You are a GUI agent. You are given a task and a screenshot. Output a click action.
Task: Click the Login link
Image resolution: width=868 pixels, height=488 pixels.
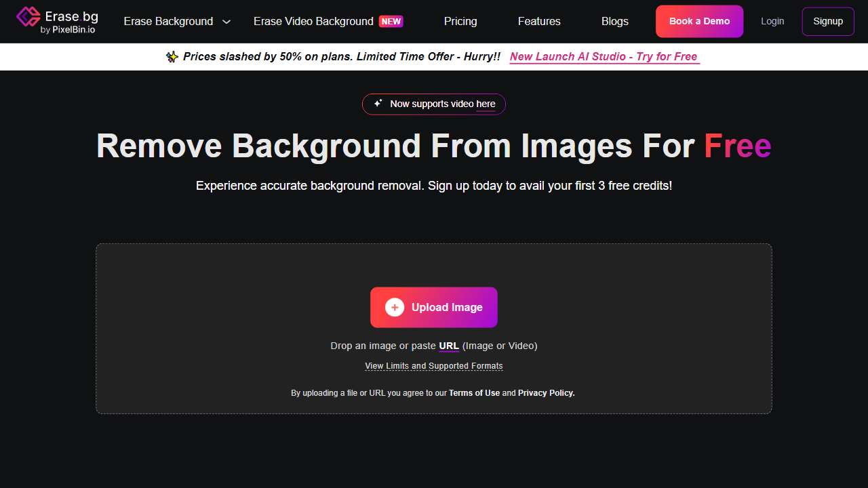pyautogui.click(x=772, y=22)
